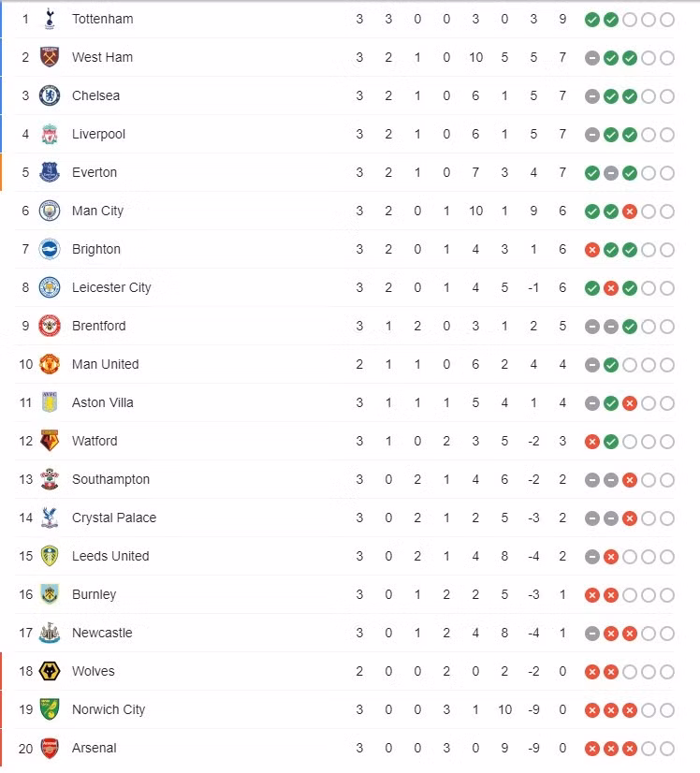Select the Brentford bee badge
The image size is (700, 773).
(x=49, y=326)
